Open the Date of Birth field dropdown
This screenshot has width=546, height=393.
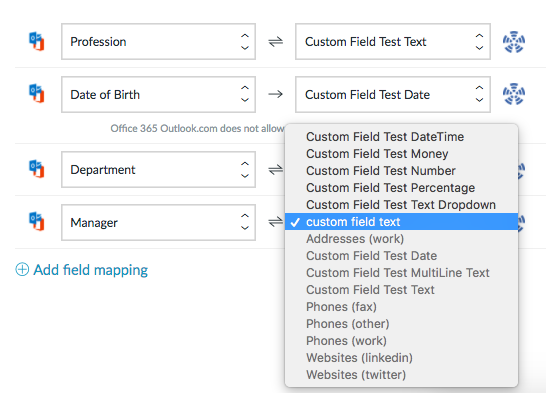click(158, 94)
